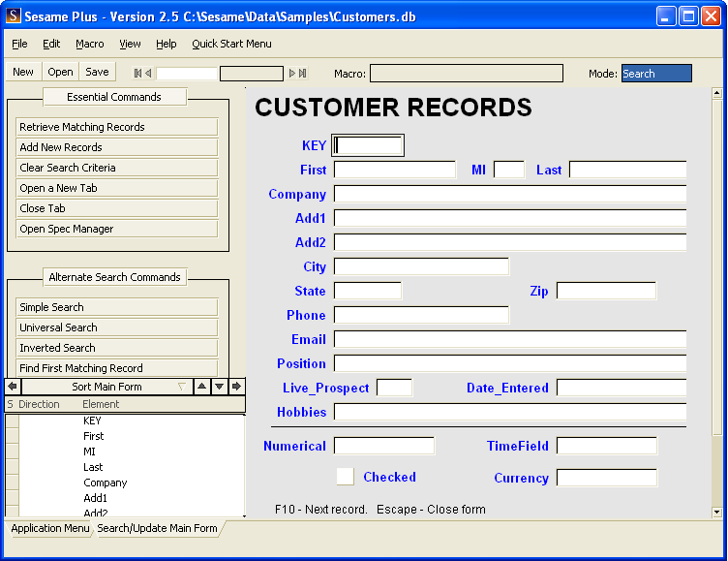Click form scrollbar down arrow
Screen dimensions: 728x561
(716, 513)
